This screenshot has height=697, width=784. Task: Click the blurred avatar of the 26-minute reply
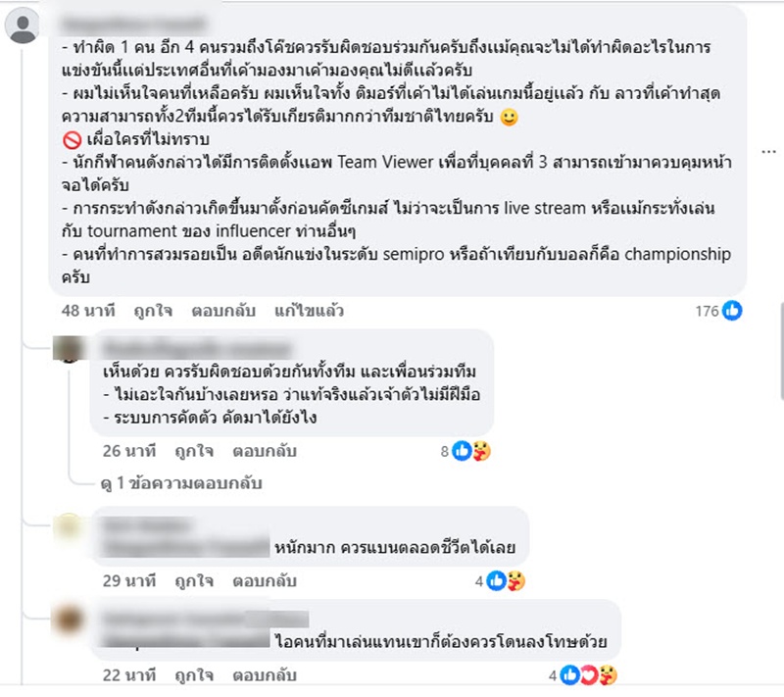point(69,349)
